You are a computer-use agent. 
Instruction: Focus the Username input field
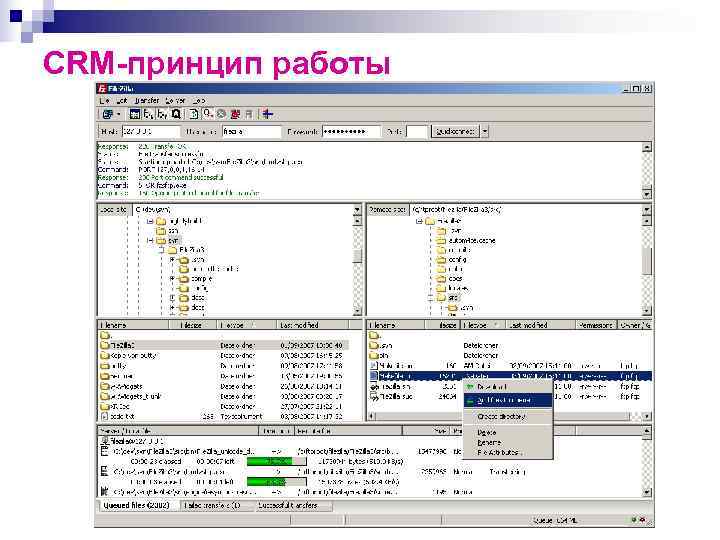click(251, 132)
